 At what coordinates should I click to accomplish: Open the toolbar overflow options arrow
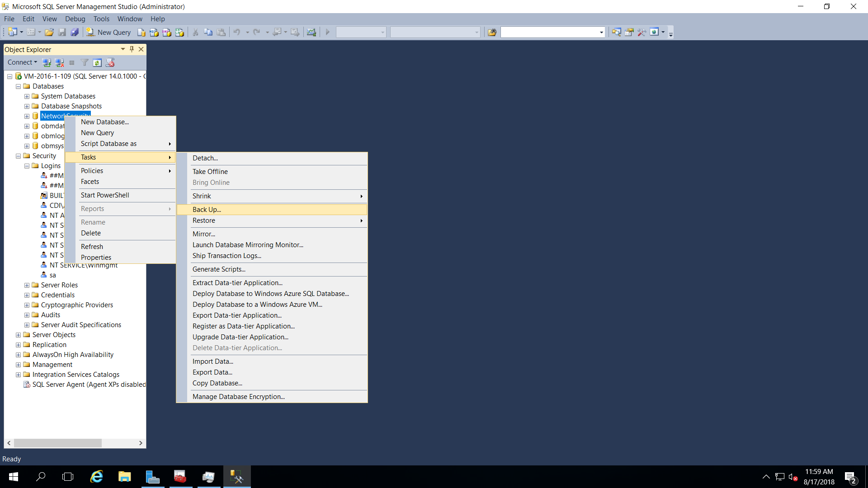point(671,33)
